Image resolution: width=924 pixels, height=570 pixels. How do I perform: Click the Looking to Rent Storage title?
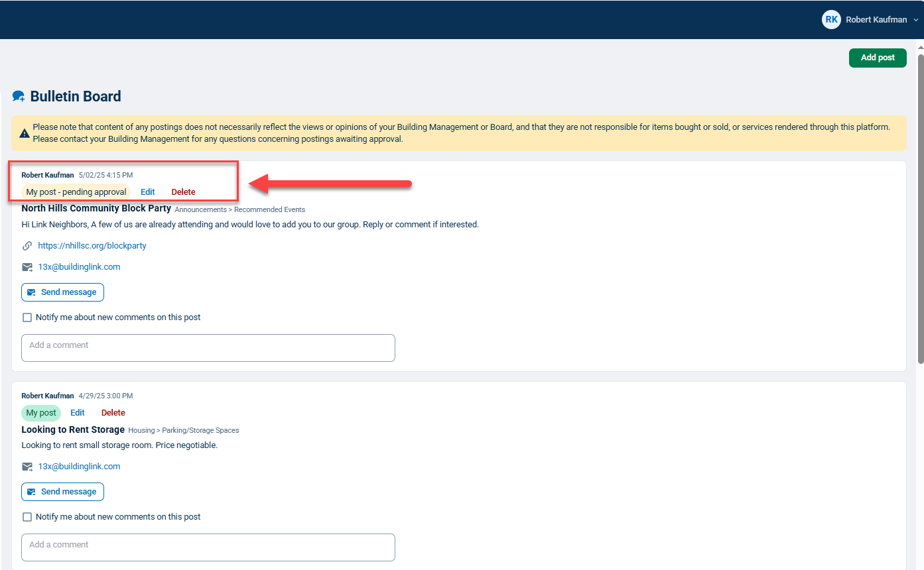pos(73,429)
